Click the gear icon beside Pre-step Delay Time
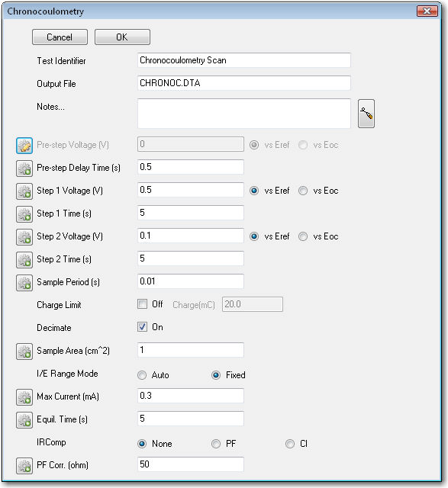The width and height of the screenshot is (448, 488). point(24,169)
